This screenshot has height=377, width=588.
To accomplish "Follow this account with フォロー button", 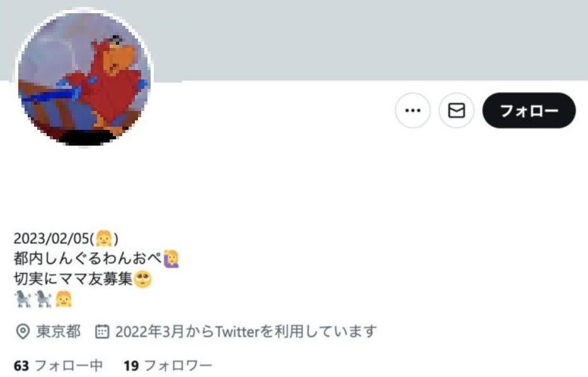I will 529,110.
